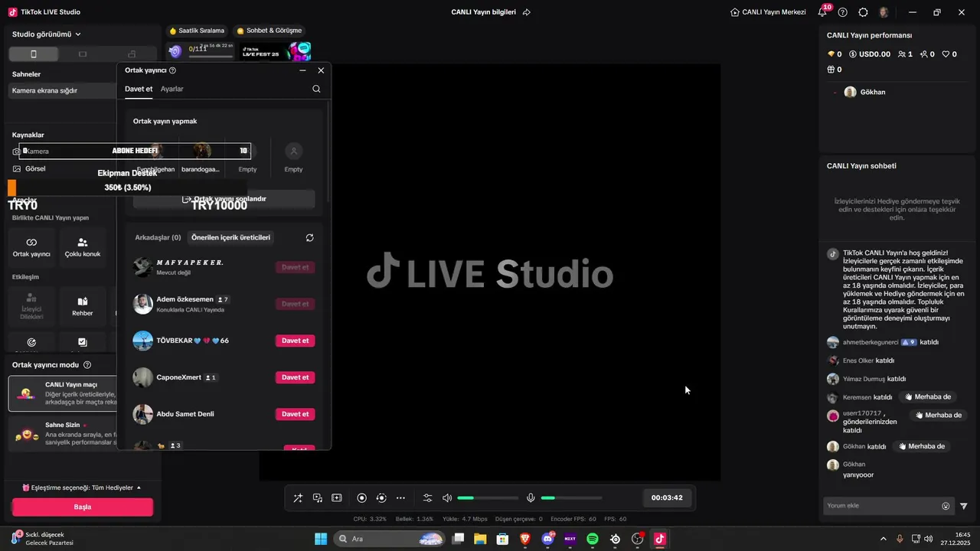Send Merhaba de to Keremsen
Screen dimensions: 980x551
[x=927, y=397]
